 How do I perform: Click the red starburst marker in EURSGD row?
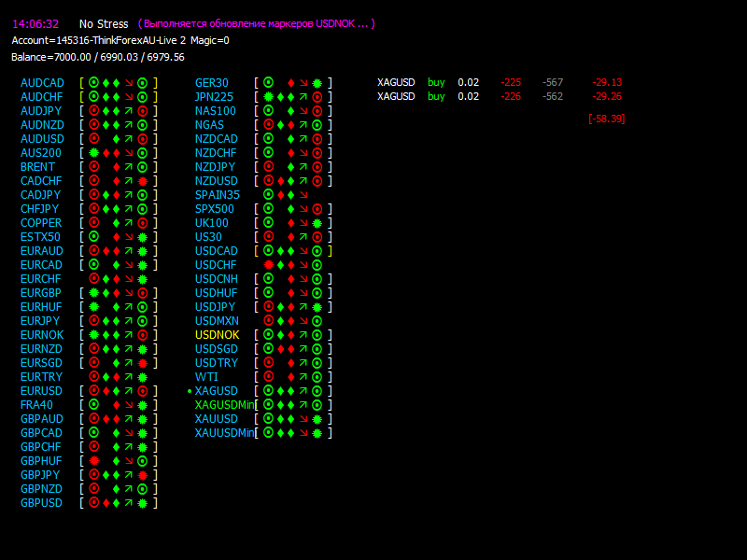tap(143, 363)
